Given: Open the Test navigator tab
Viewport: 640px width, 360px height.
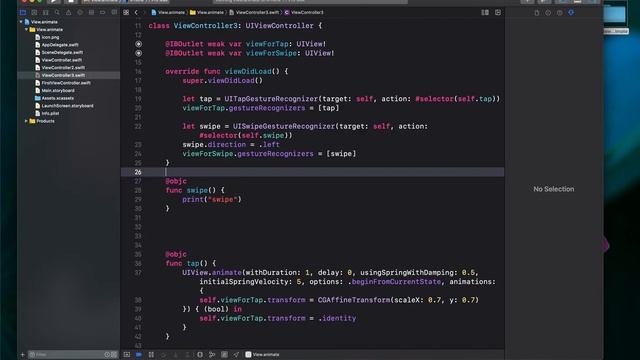Looking at the screenshot, I should tap(80, 13).
